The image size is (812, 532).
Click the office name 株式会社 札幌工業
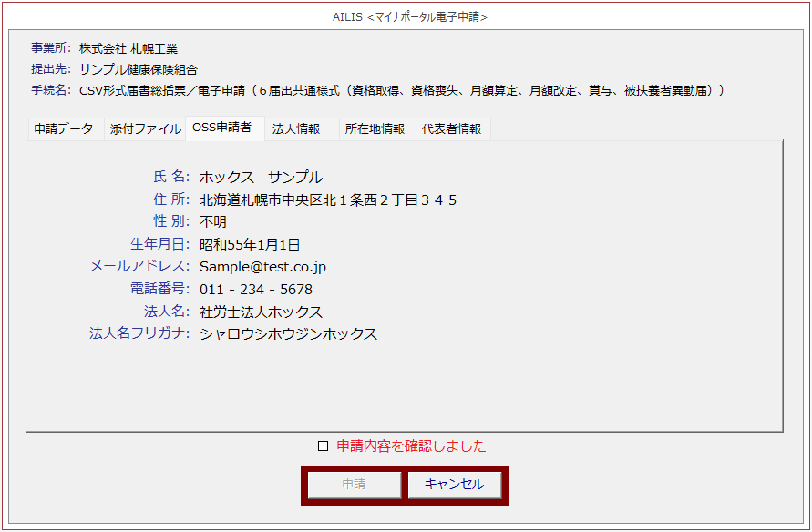[x=128, y=48]
